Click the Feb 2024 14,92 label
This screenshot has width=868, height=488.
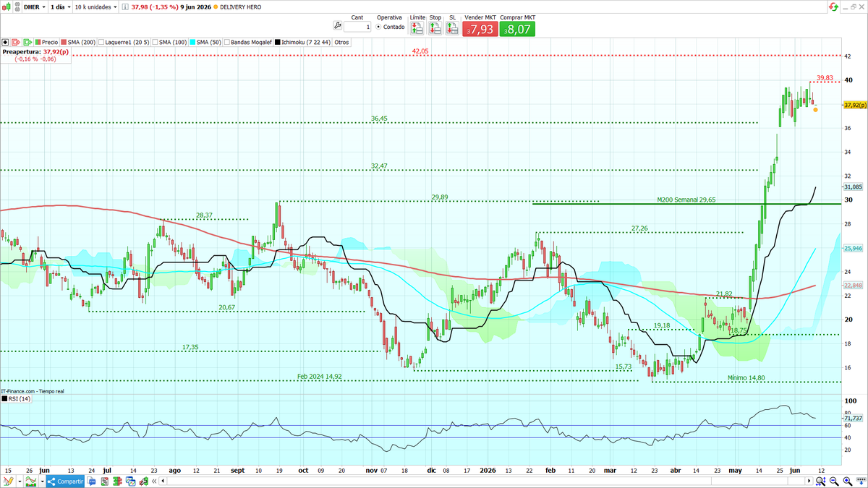click(319, 376)
